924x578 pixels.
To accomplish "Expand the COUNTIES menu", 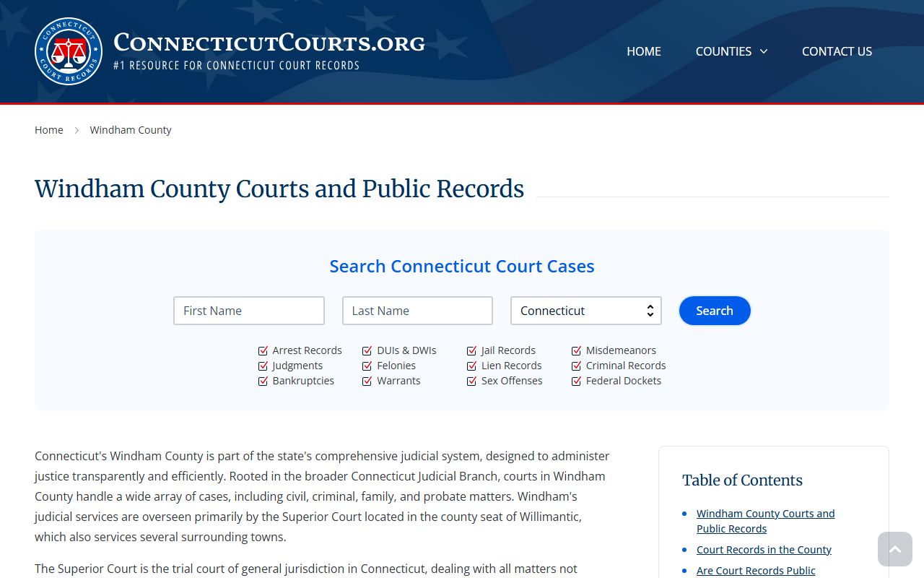I will click(731, 51).
